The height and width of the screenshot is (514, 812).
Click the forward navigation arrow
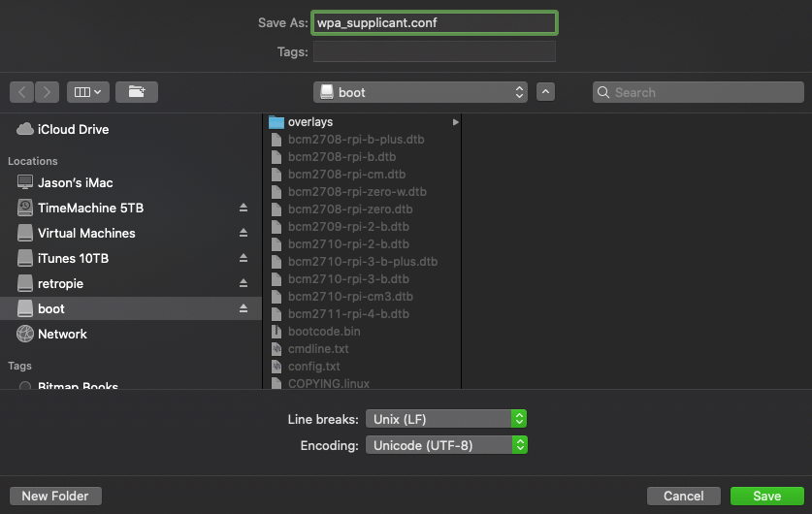click(x=47, y=92)
